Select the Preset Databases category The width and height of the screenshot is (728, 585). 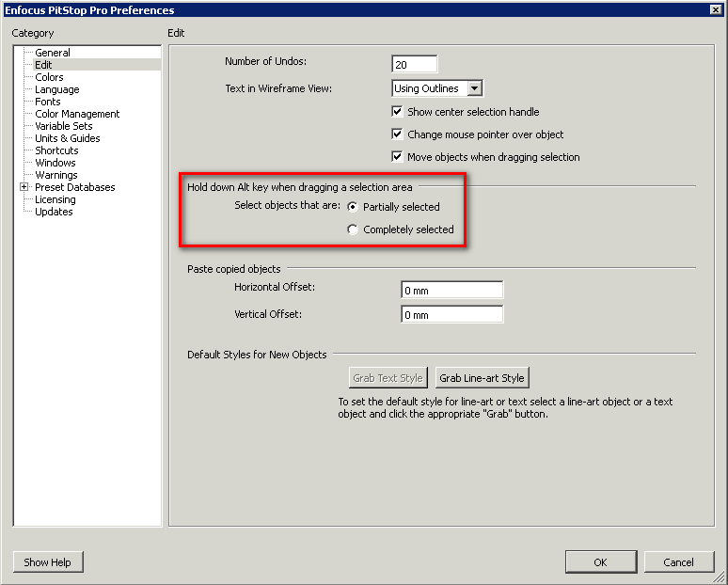click(x=74, y=187)
